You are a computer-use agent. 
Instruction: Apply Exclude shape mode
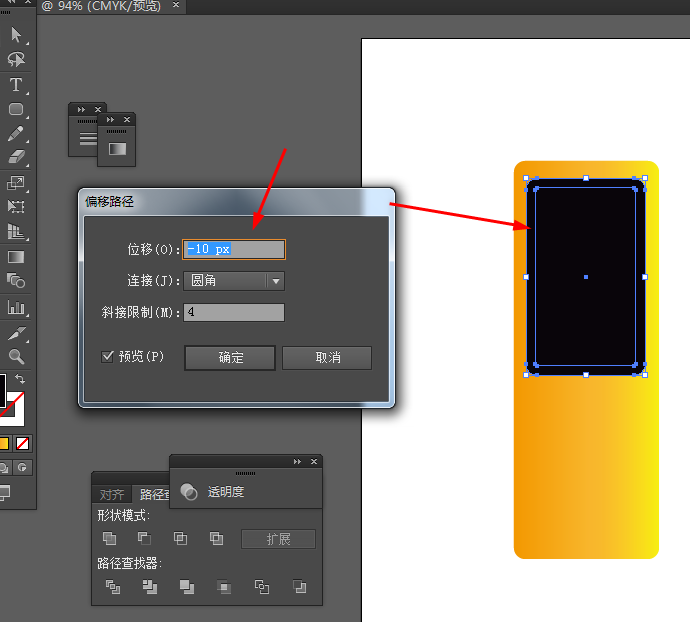tap(216, 538)
